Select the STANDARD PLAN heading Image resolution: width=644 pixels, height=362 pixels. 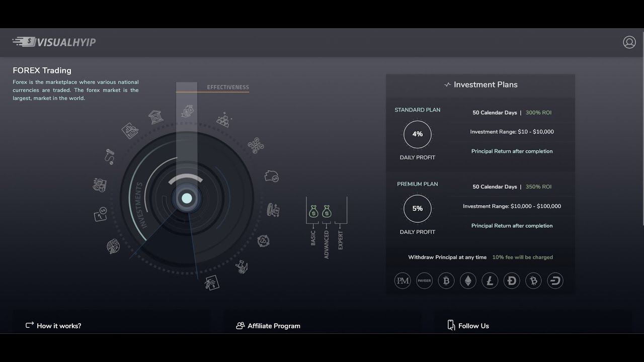pos(417,110)
